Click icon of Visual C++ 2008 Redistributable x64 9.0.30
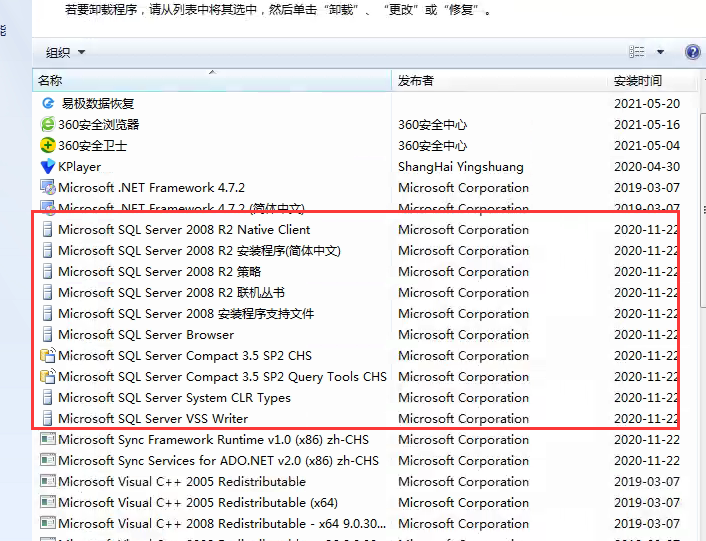Image resolution: width=706 pixels, height=541 pixels. pos(48,523)
